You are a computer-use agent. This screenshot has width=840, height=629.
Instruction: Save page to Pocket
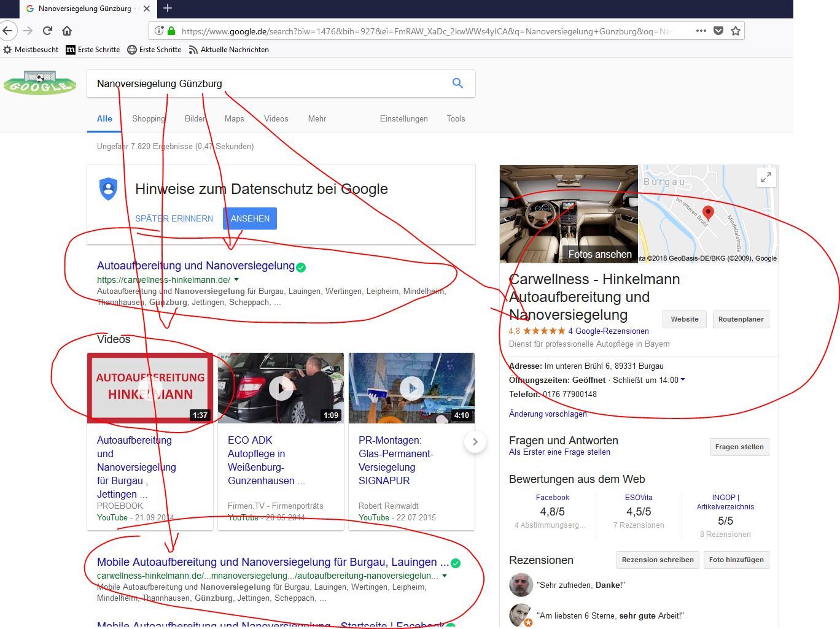click(718, 31)
